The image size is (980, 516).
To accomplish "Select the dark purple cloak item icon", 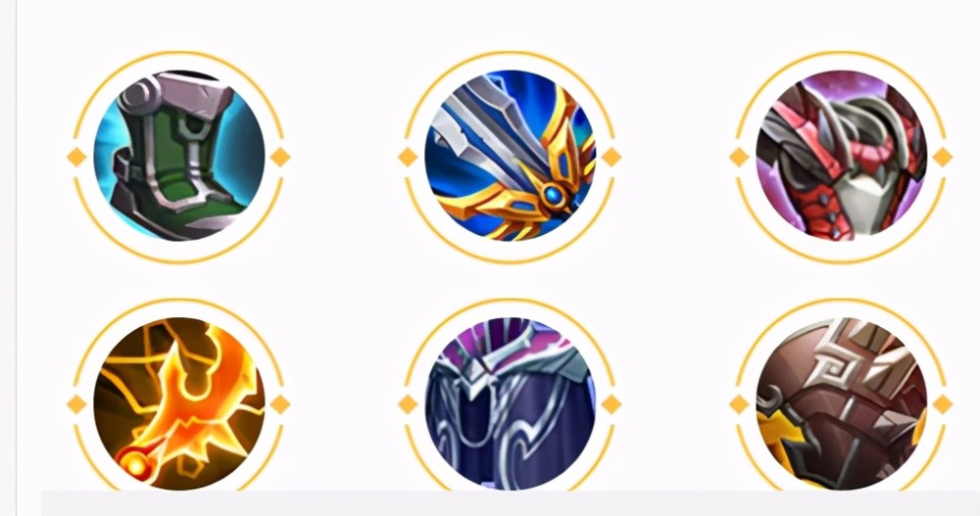I will point(510,403).
